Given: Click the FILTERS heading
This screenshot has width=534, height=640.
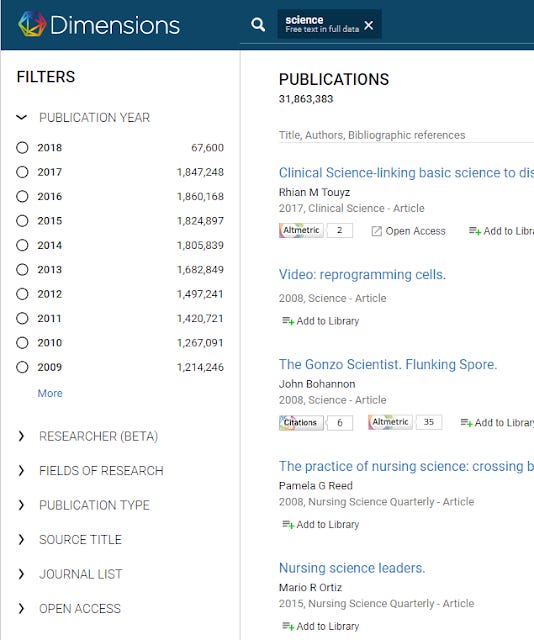Looking at the screenshot, I should tap(46, 77).
